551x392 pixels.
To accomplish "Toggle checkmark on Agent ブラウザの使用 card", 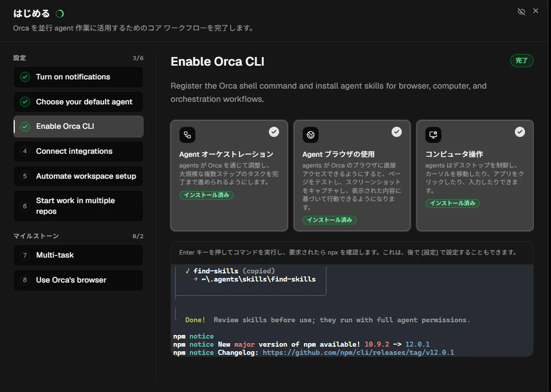I will pos(397,132).
